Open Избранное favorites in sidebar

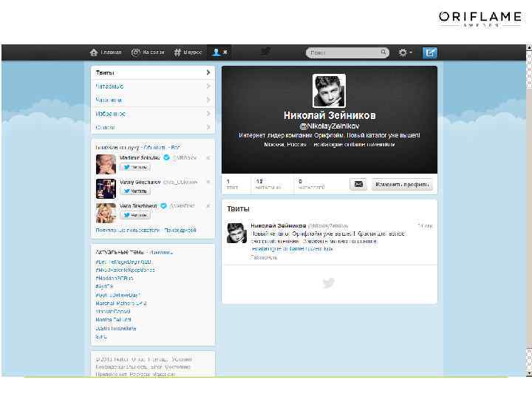point(153,114)
